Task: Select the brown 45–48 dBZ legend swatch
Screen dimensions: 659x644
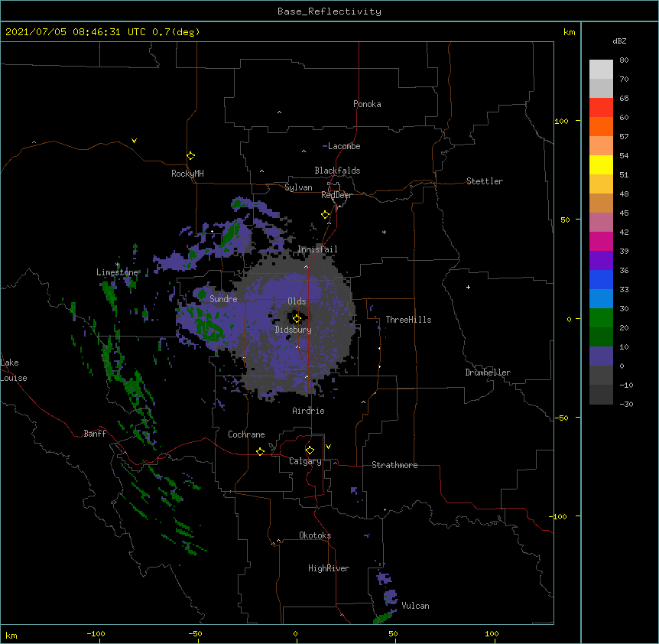Action: 601,203
